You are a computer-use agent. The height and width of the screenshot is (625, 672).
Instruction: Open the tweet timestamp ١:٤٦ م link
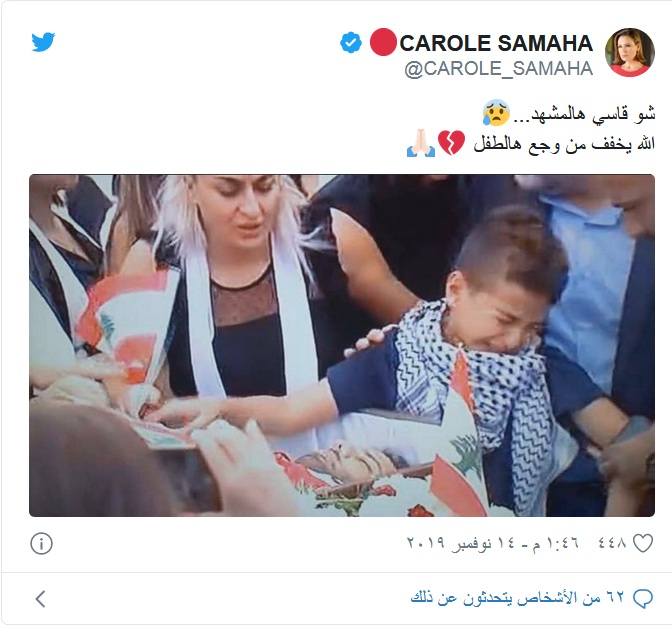click(x=555, y=543)
